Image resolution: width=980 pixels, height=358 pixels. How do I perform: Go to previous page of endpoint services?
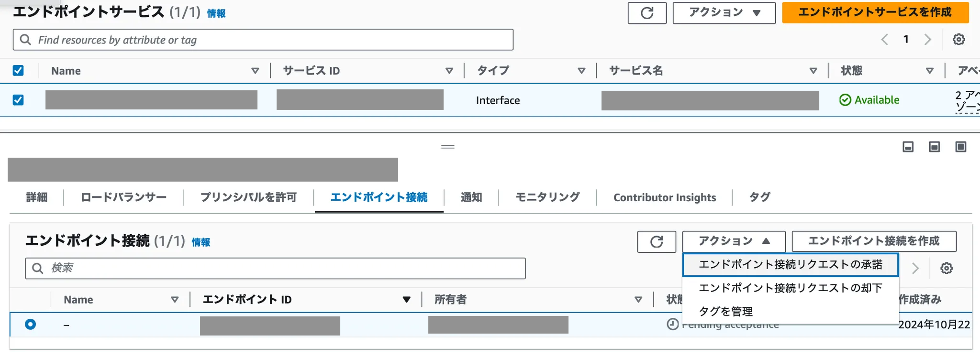pos(885,39)
